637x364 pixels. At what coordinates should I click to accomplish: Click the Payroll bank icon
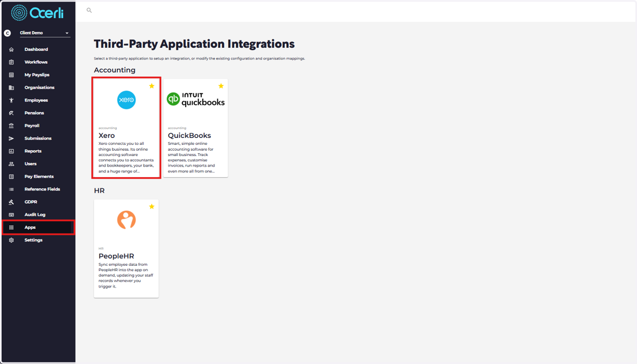point(11,126)
